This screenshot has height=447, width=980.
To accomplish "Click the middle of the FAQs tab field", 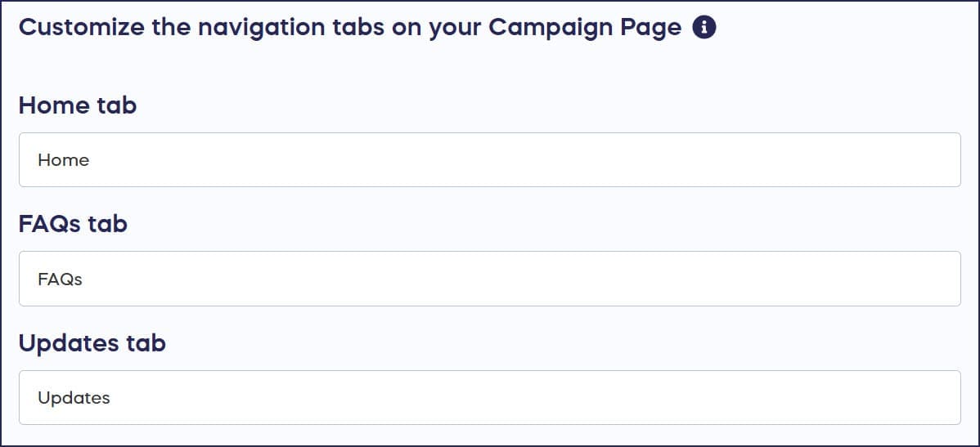I will (489, 279).
